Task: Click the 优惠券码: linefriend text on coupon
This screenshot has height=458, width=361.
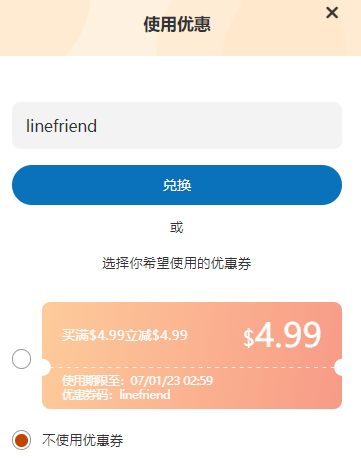Action: coord(116,395)
